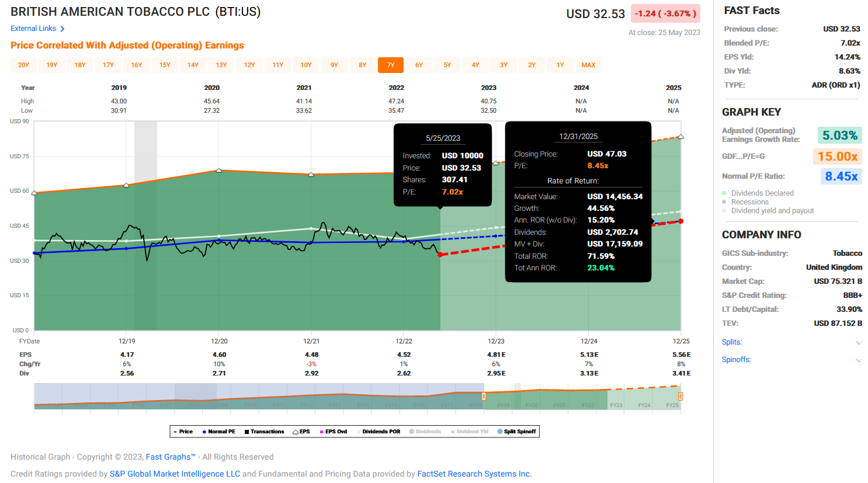Toggle Price series in chart legend
Viewport: 868px width, 483px height.
tap(183, 432)
